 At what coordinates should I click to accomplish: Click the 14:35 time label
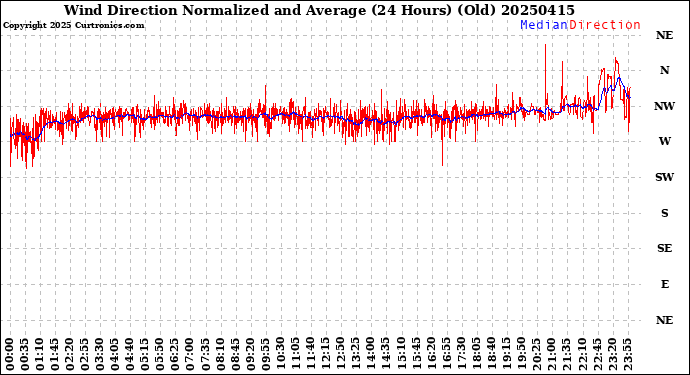point(386,354)
